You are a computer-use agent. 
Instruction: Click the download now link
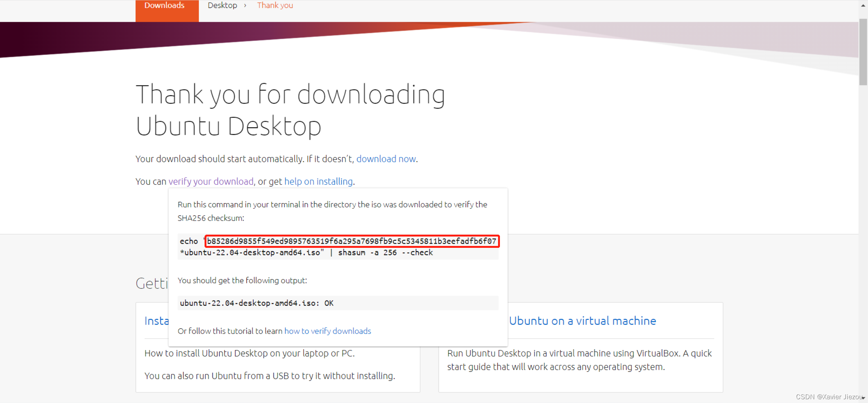coord(386,159)
